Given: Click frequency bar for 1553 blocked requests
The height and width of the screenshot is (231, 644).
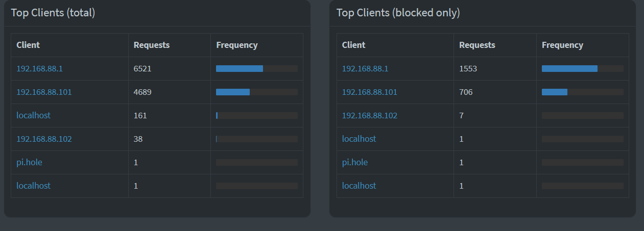Looking at the screenshot, I should (x=583, y=68).
